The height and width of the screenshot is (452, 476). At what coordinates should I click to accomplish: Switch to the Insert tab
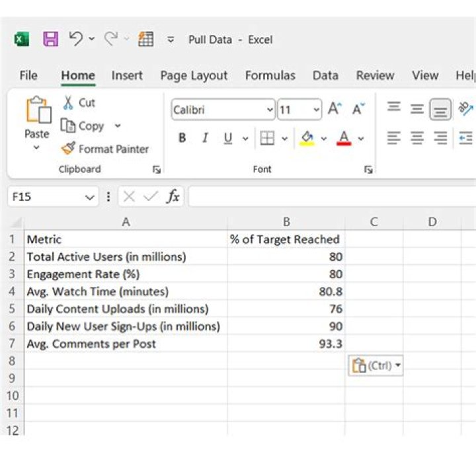[x=127, y=75]
